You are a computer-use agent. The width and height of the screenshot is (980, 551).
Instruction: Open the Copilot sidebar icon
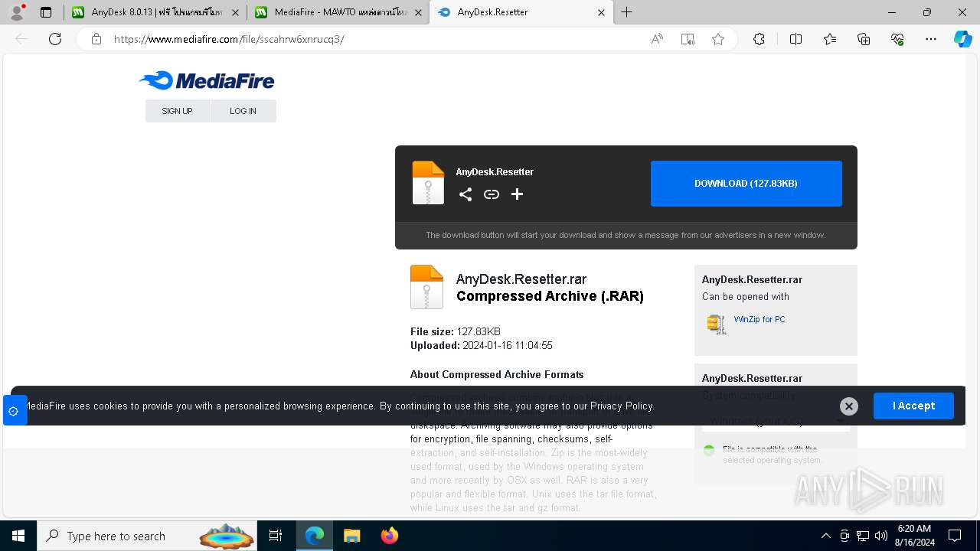point(962,39)
